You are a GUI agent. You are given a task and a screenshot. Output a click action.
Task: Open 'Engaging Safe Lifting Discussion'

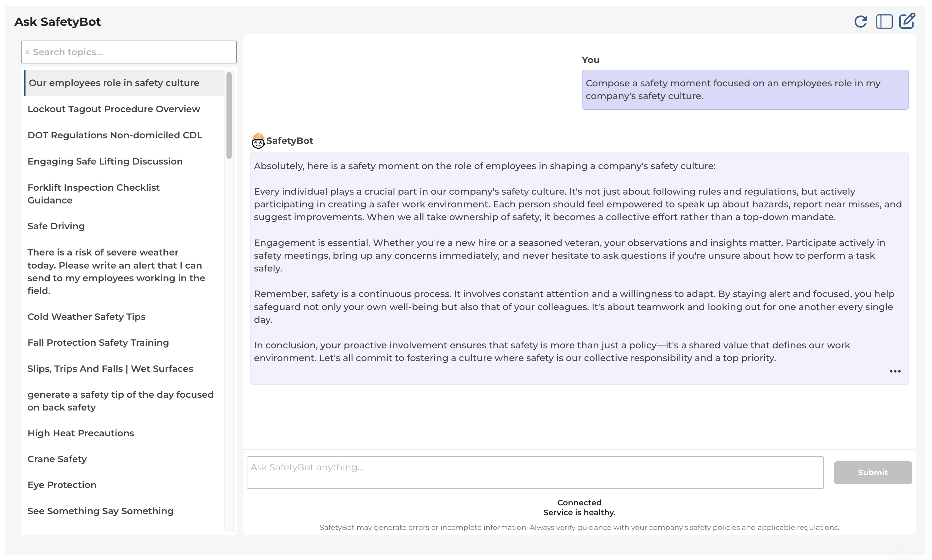tap(105, 161)
